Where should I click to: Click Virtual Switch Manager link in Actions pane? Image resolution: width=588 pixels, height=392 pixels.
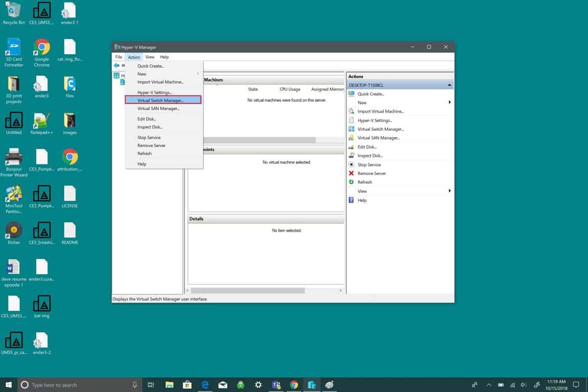tap(380, 129)
